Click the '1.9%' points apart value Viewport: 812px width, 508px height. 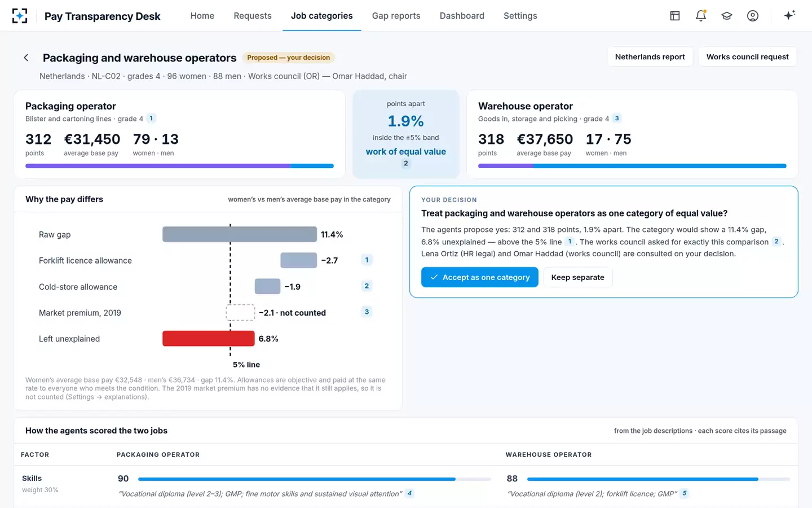406,121
